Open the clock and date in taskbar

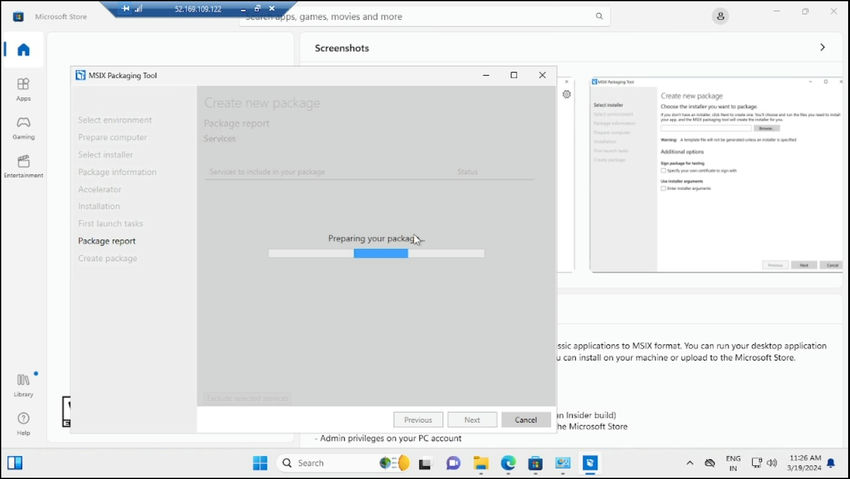point(804,463)
